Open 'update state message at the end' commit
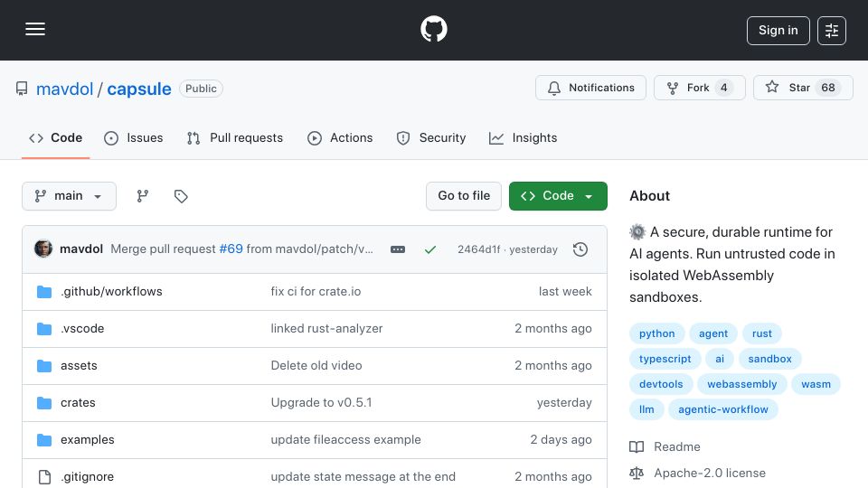868x488 pixels. click(x=363, y=477)
